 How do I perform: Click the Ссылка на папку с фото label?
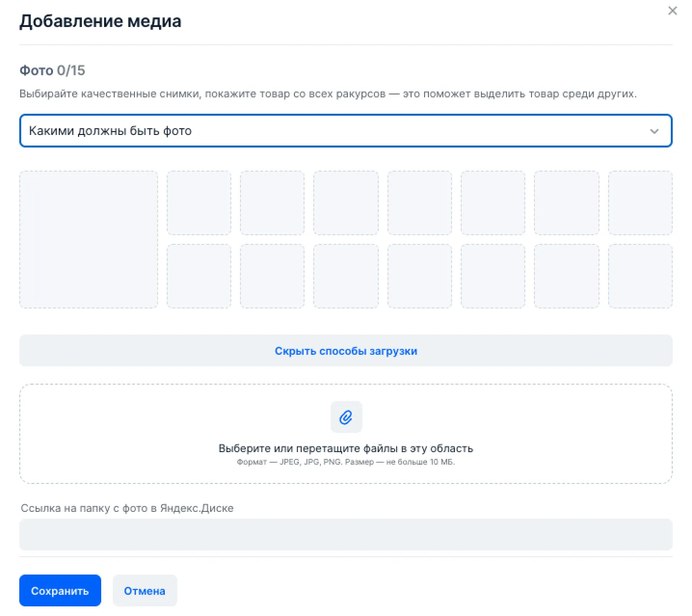(x=127, y=508)
